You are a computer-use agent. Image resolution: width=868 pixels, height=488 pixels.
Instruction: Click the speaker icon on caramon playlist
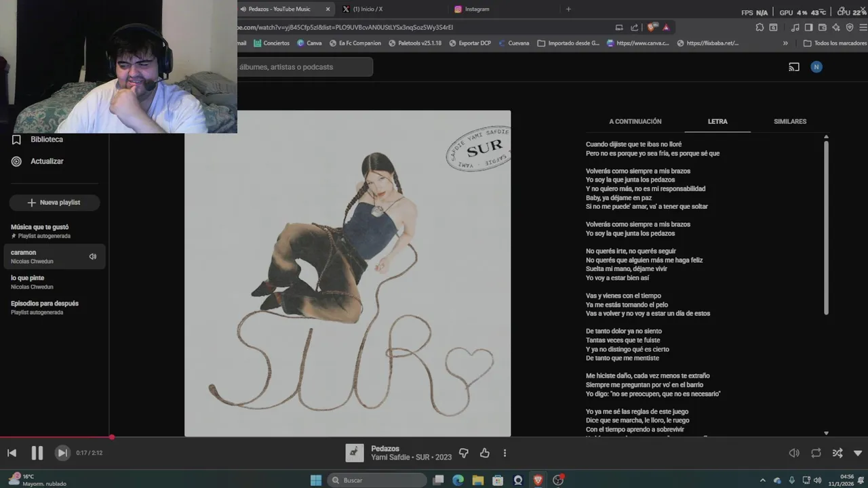click(93, 256)
